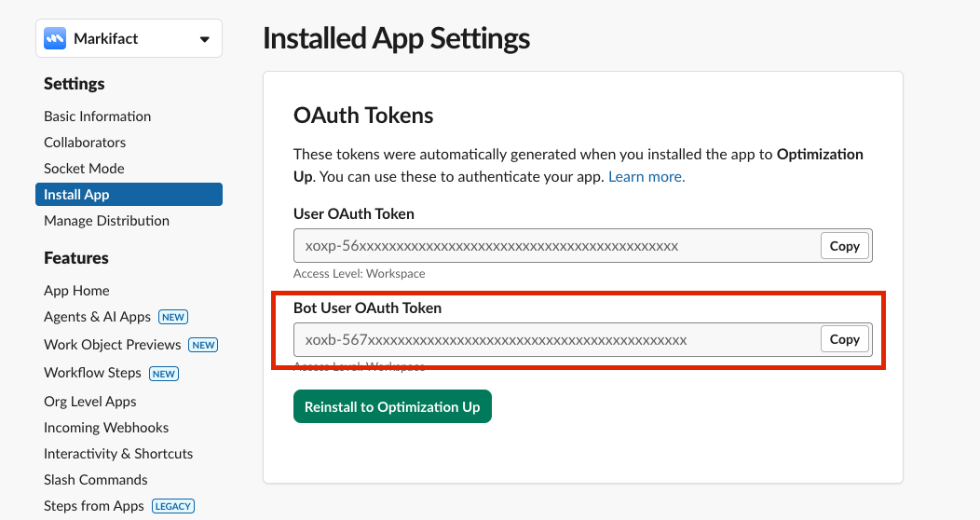Open the Markifact app selector dropdown
This screenshot has height=520, width=980.
tap(129, 39)
